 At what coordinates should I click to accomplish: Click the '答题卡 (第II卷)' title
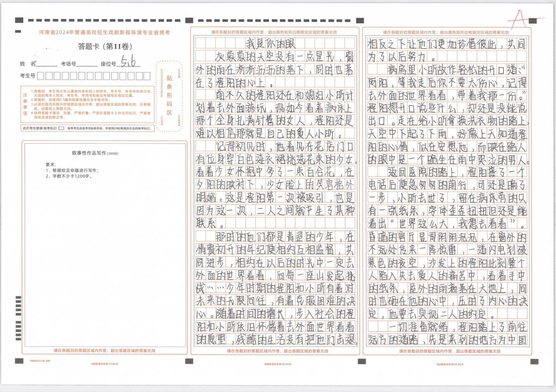(105, 46)
